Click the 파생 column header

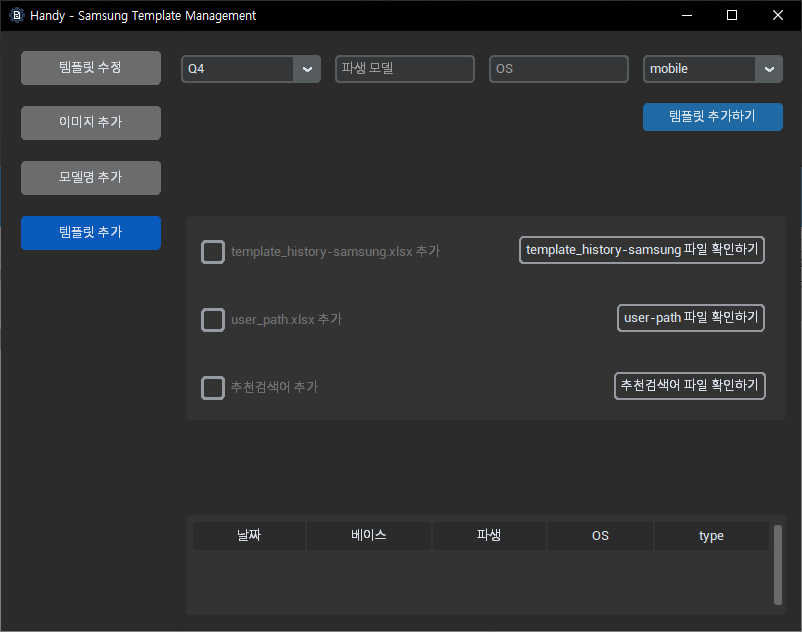pyautogui.click(x=489, y=536)
